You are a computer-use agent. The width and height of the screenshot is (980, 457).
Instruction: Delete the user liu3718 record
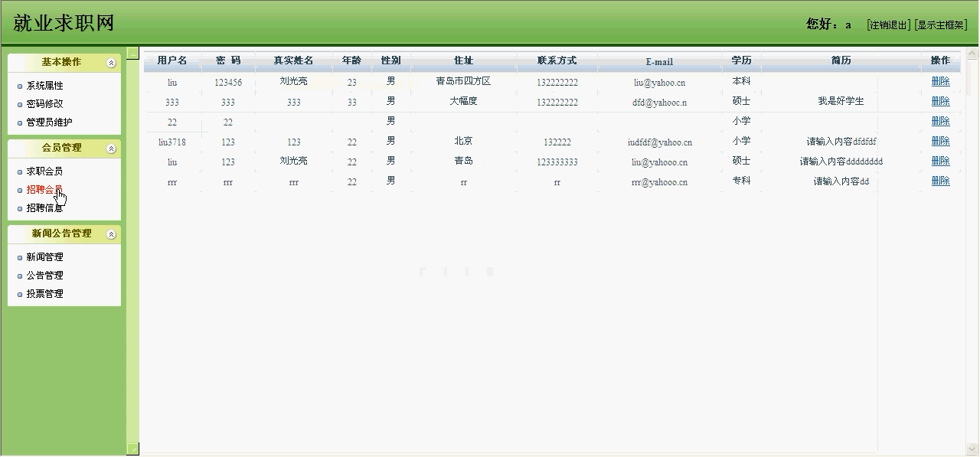pos(940,141)
